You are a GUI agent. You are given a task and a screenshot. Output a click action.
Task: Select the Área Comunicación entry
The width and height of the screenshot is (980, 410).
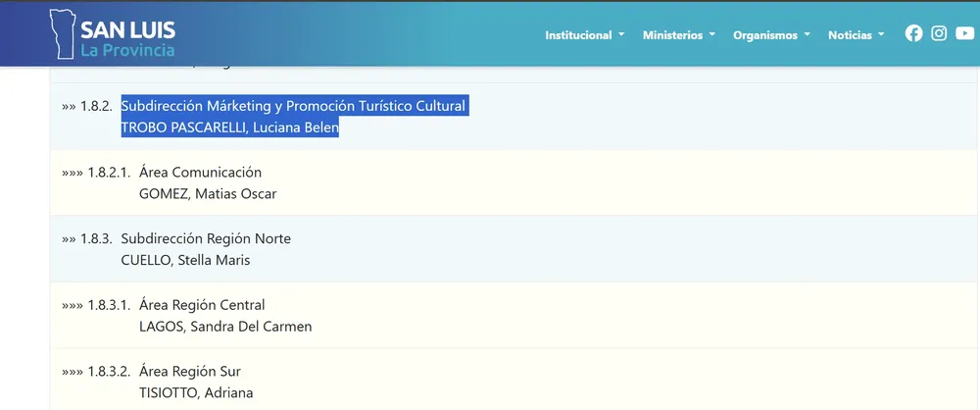click(201, 172)
